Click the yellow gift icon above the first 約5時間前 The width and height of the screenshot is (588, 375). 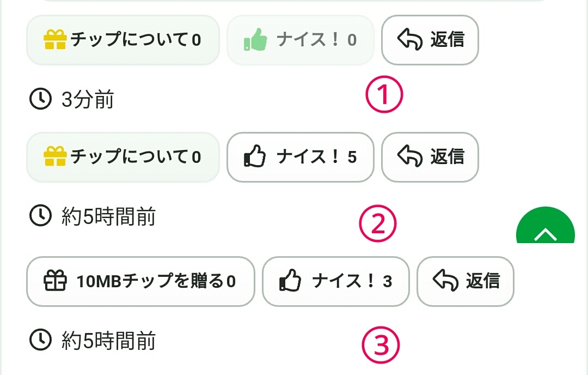coord(54,157)
